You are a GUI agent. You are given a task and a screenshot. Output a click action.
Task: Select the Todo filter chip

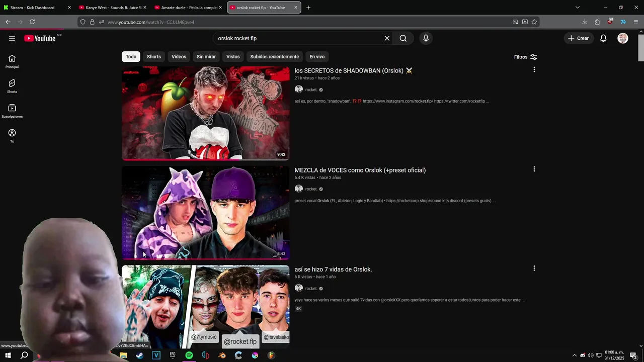click(131, 57)
